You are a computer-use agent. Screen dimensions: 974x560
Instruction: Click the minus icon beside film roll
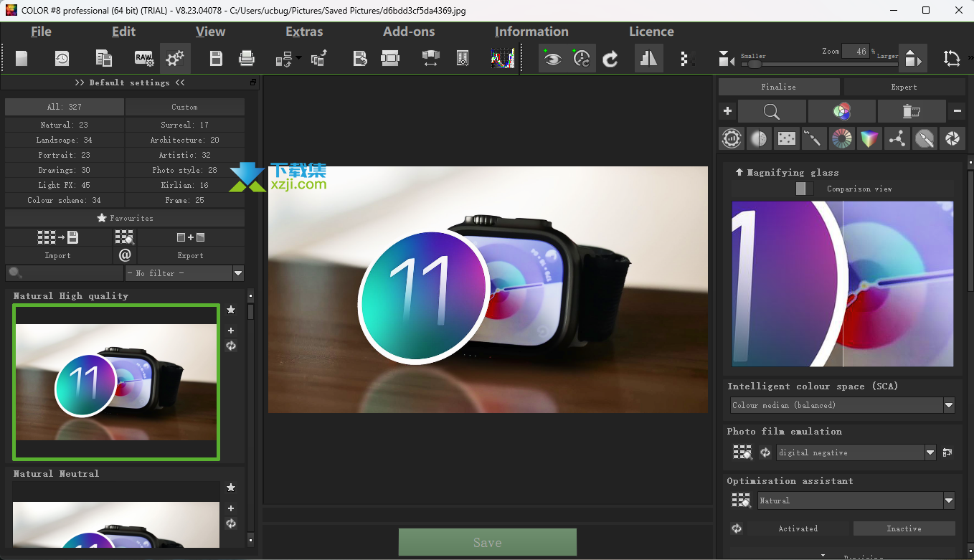point(957,111)
